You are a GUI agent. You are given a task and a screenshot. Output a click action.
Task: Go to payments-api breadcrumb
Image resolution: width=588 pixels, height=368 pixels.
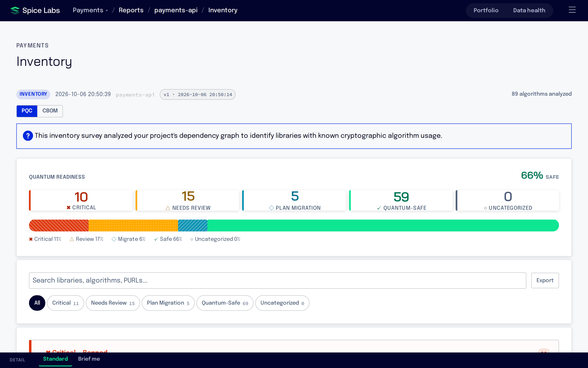click(x=176, y=10)
